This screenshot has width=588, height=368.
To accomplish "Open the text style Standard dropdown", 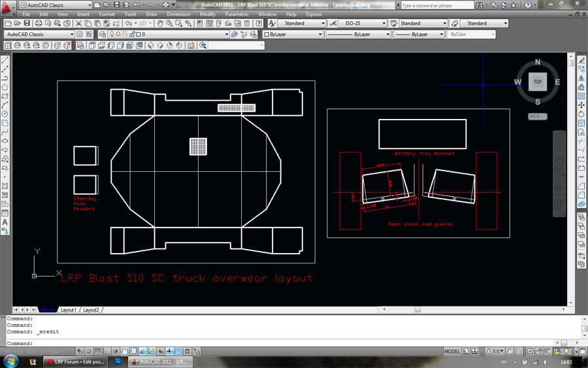I will coord(323,24).
